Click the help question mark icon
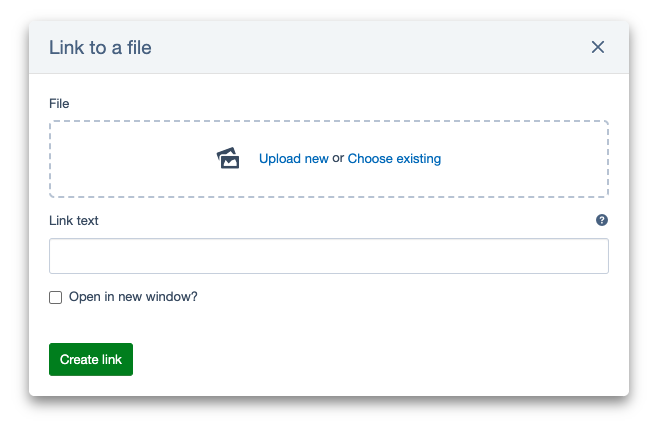The width and height of the screenshot is (654, 424). (602, 220)
